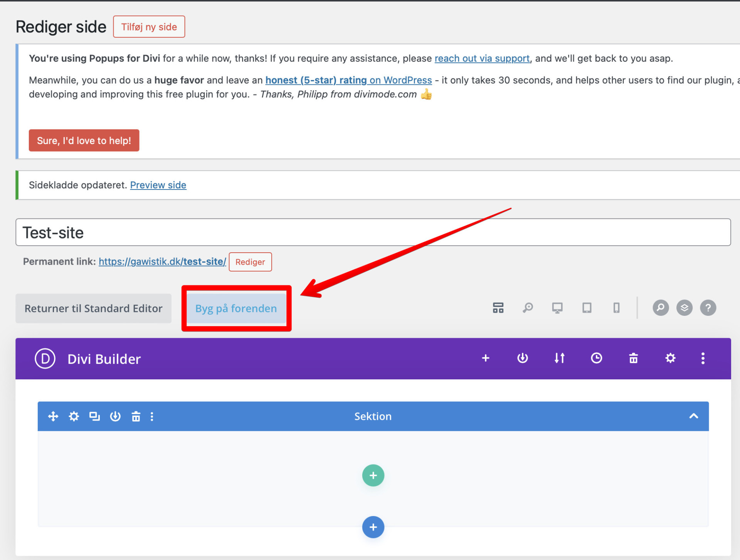The width and height of the screenshot is (740, 560).
Task: Click the green add row plus button
Action: [x=373, y=475]
